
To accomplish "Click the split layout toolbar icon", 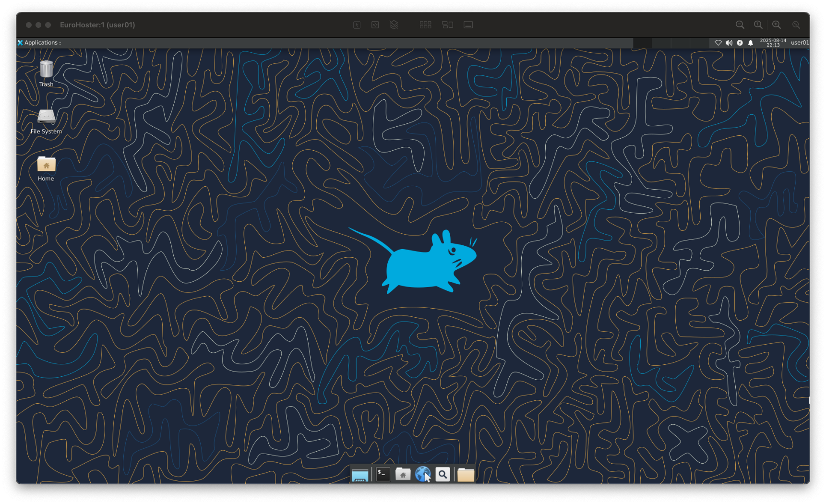I will point(447,25).
